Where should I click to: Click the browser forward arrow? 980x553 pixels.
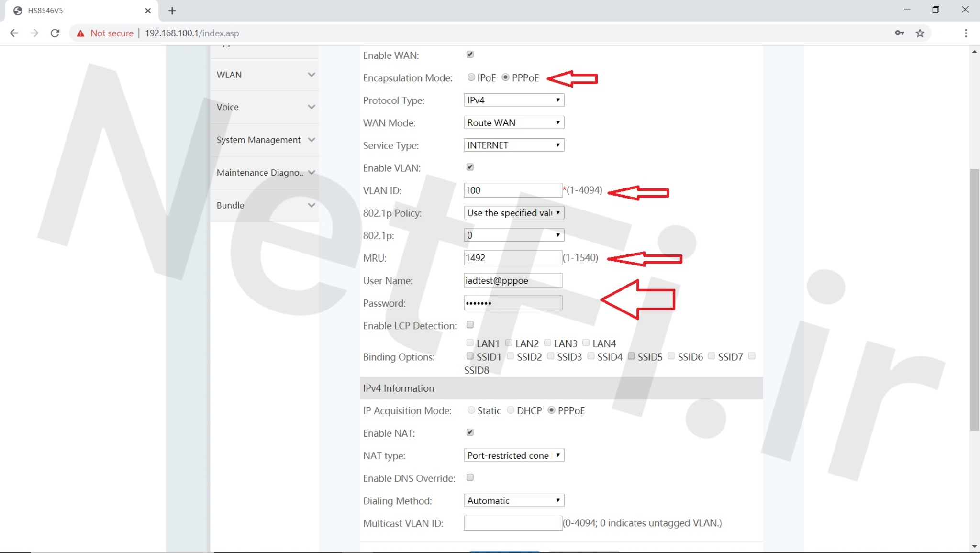[x=34, y=33]
